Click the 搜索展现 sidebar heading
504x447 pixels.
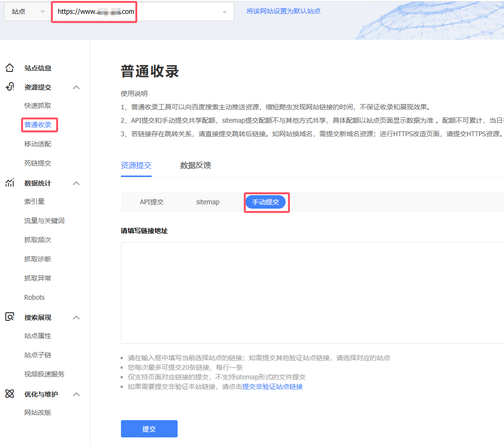37,318
